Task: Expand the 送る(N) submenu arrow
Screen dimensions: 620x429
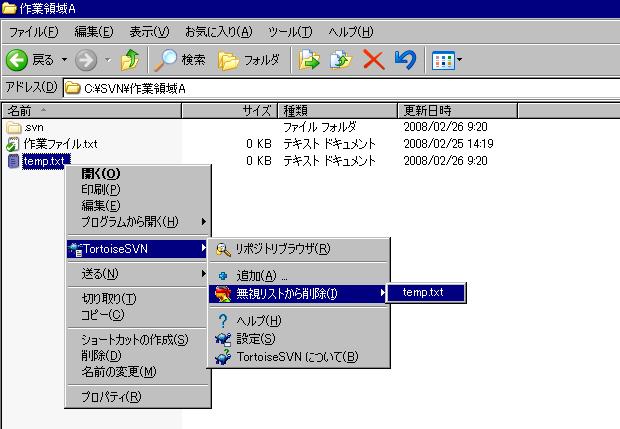Action: coord(203,274)
